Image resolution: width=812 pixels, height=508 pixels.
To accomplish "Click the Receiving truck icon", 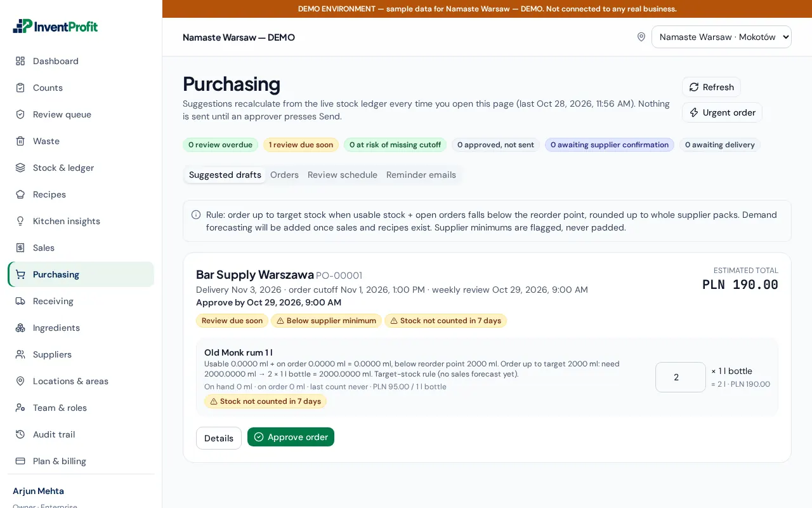I will [20, 301].
